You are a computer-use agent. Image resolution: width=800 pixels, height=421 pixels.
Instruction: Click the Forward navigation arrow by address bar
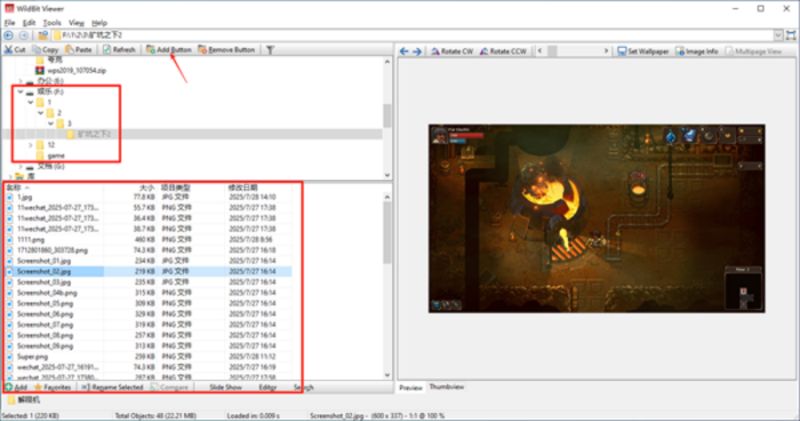[x=23, y=35]
